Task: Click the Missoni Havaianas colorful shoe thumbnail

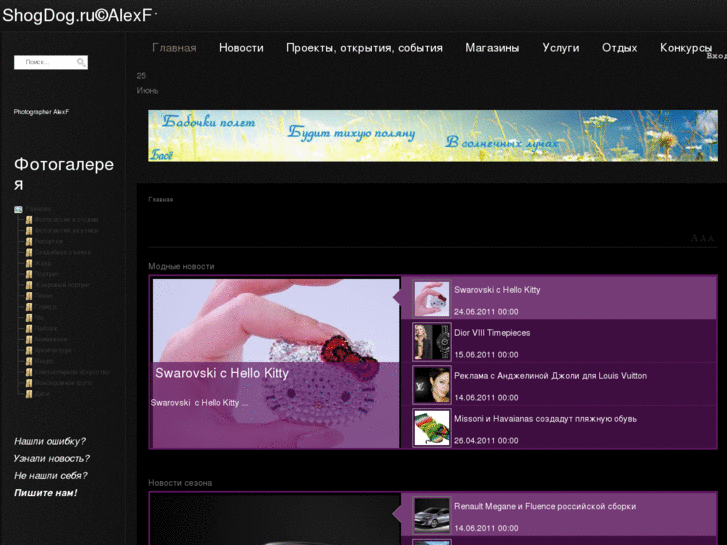Action: point(432,428)
